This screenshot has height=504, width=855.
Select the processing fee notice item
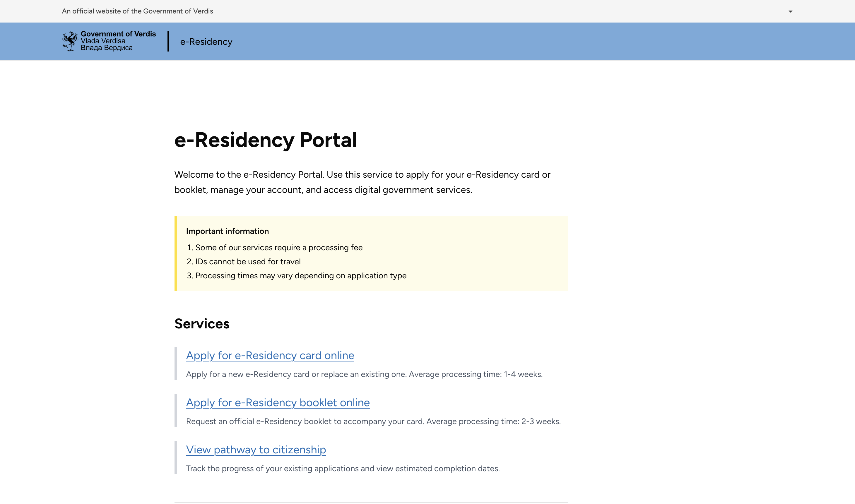click(x=278, y=248)
